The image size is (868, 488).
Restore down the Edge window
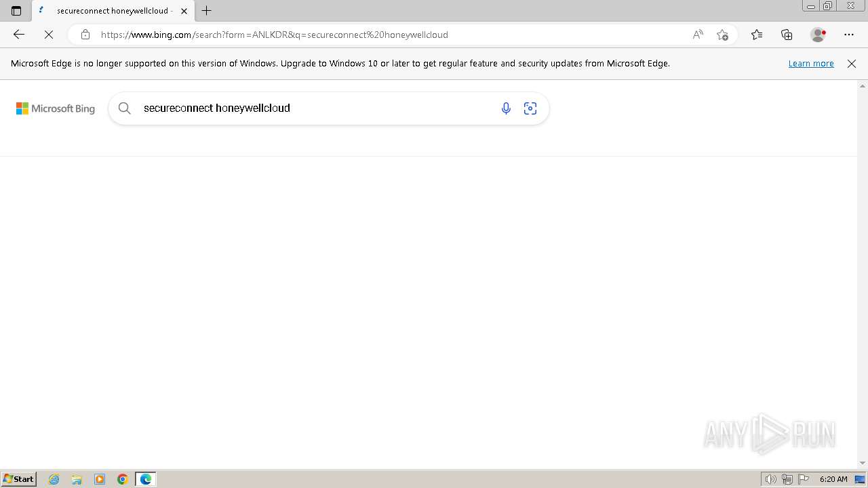point(828,6)
